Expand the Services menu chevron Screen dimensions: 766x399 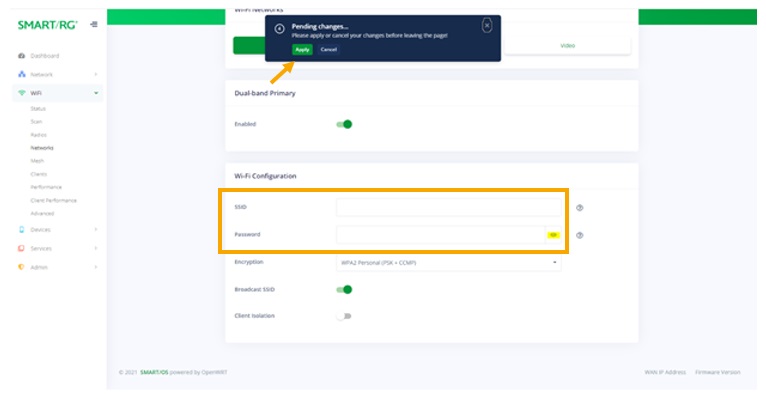96,248
